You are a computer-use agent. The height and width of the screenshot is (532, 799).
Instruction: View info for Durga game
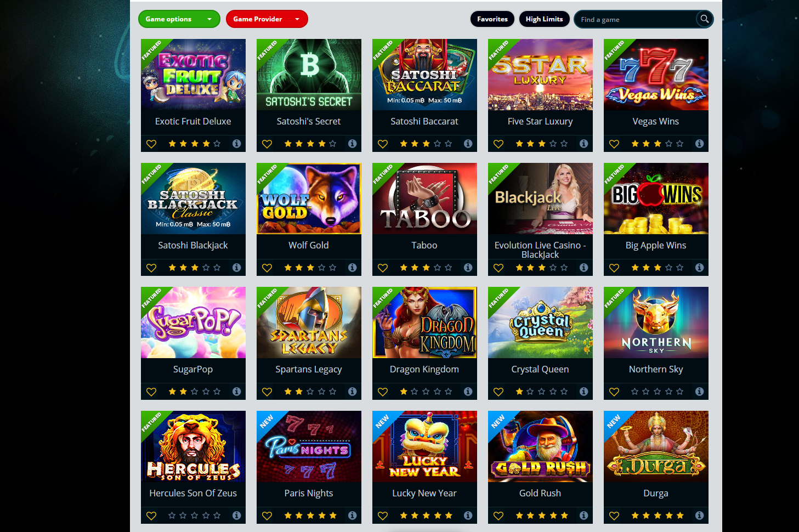[699, 516]
